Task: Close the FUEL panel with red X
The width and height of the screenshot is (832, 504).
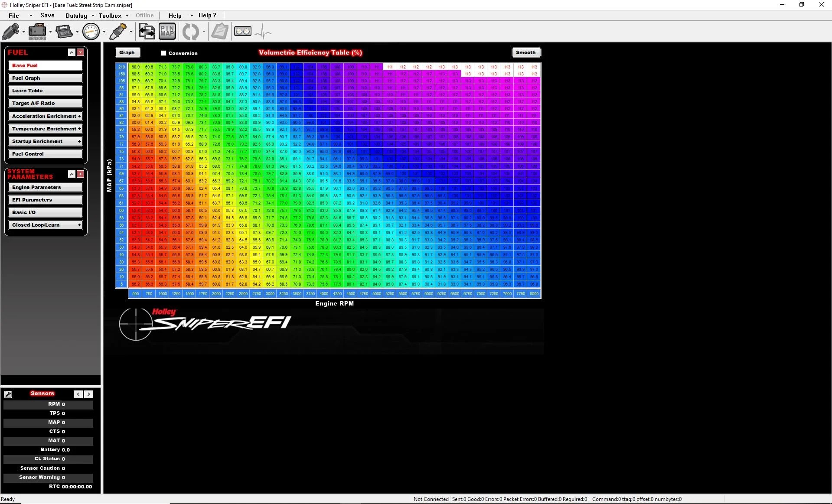Action: [81, 52]
